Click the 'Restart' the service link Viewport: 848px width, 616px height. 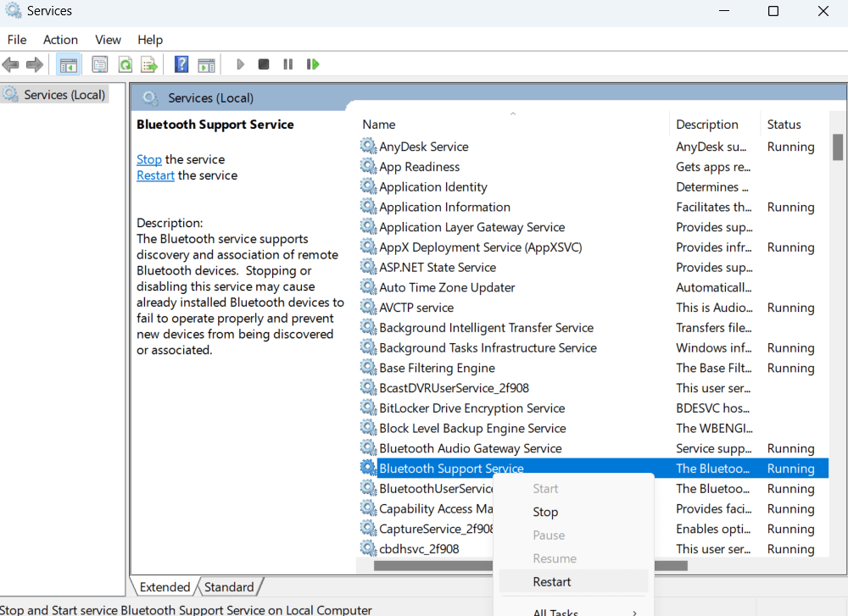tap(155, 175)
